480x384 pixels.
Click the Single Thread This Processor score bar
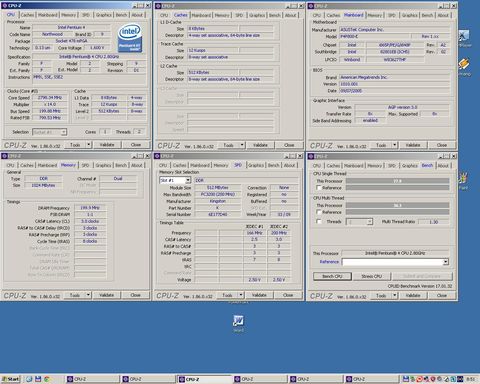click(x=397, y=181)
